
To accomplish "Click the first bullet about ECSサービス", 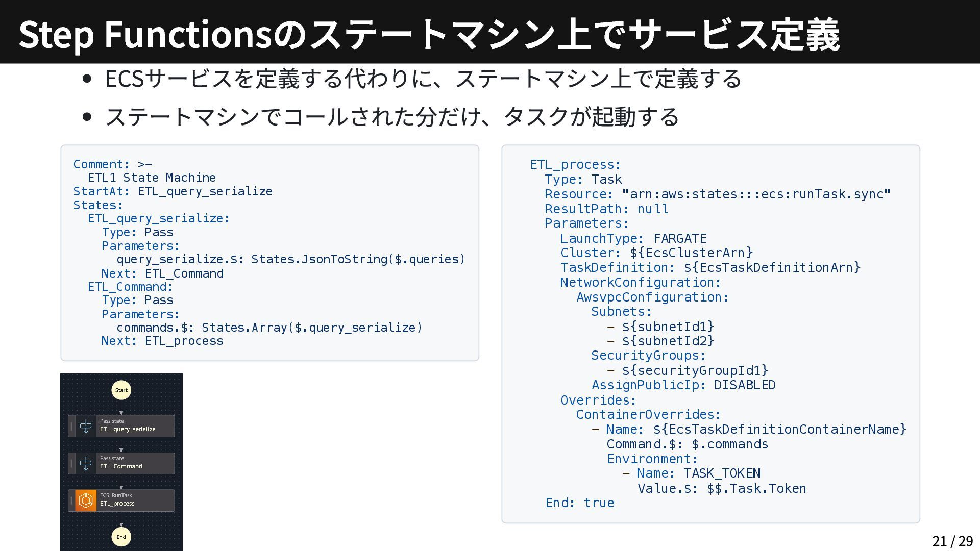I will (423, 79).
